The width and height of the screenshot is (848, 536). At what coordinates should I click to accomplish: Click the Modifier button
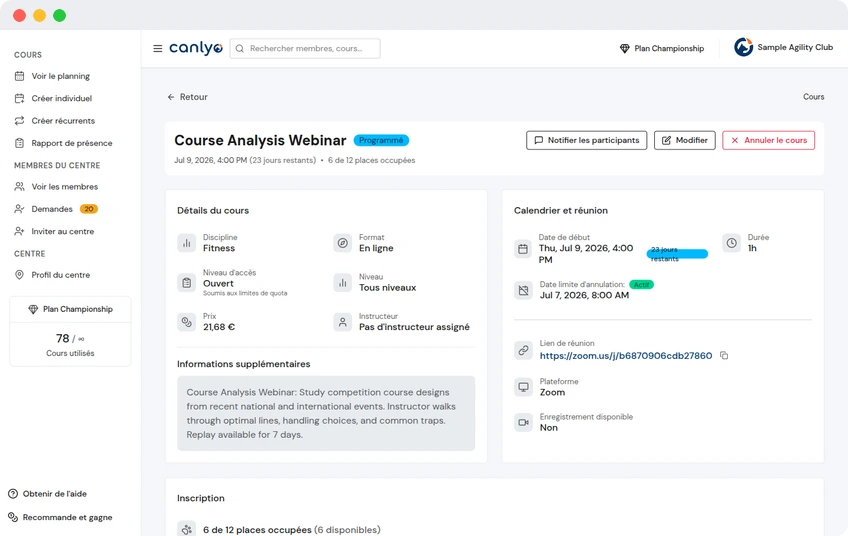point(685,140)
